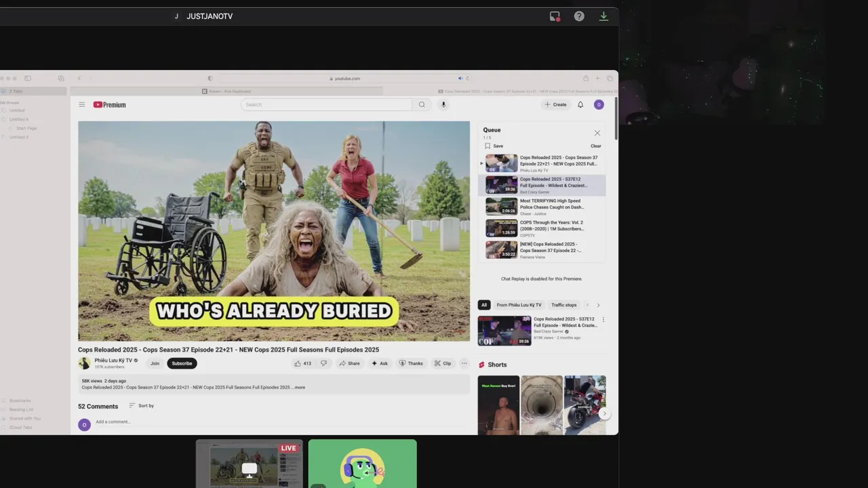The height and width of the screenshot is (488, 868).
Task: Click the page vertical scrollbar
Action: 616,119
